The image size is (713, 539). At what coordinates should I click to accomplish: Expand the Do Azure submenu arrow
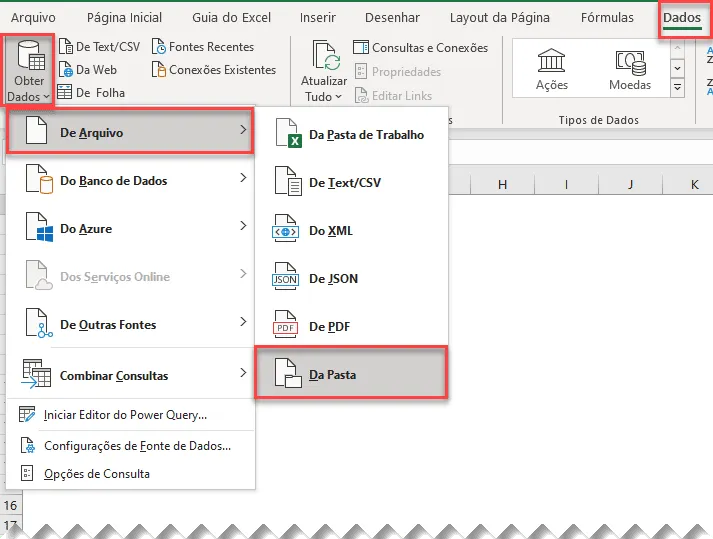point(243,226)
